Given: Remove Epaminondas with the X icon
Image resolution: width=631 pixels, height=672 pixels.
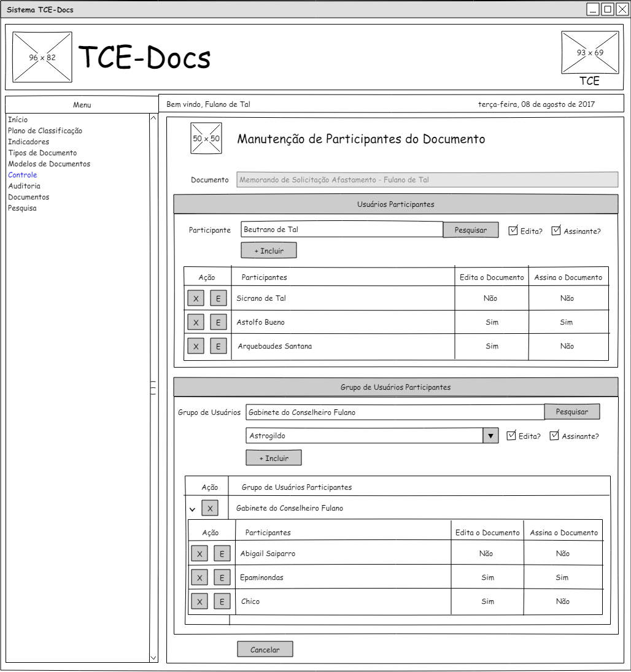Looking at the screenshot, I should pos(199,577).
